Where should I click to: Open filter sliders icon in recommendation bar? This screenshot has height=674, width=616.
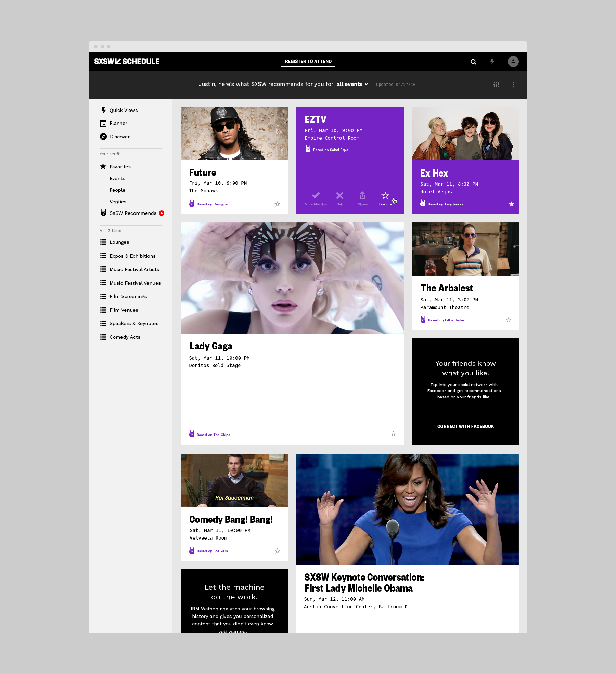tap(496, 85)
